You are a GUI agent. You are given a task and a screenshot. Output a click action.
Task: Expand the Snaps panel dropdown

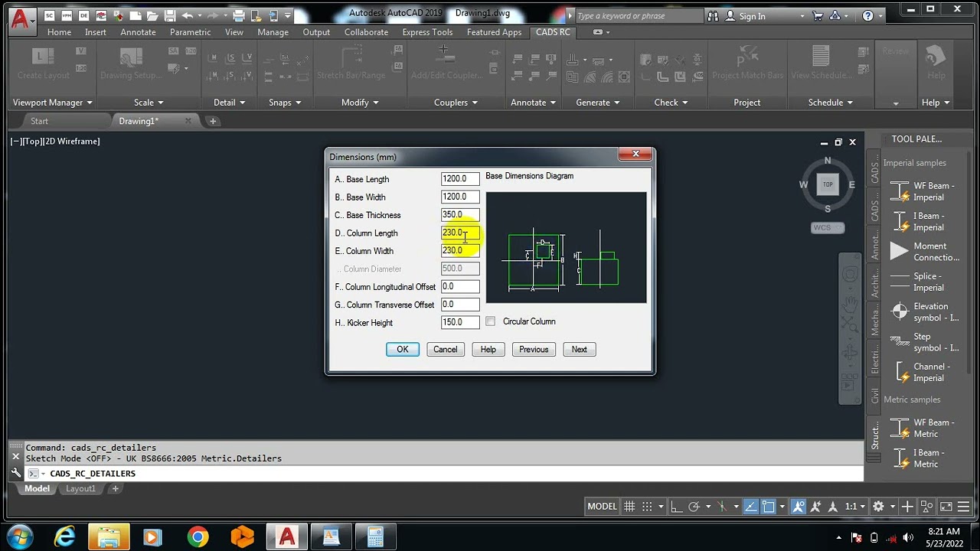coord(286,103)
